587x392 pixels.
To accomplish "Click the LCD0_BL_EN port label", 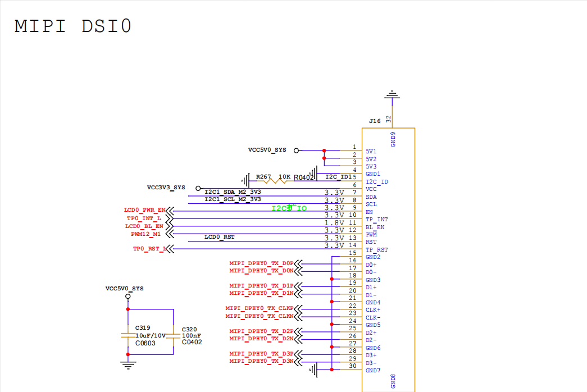I will [x=144, y=226].
